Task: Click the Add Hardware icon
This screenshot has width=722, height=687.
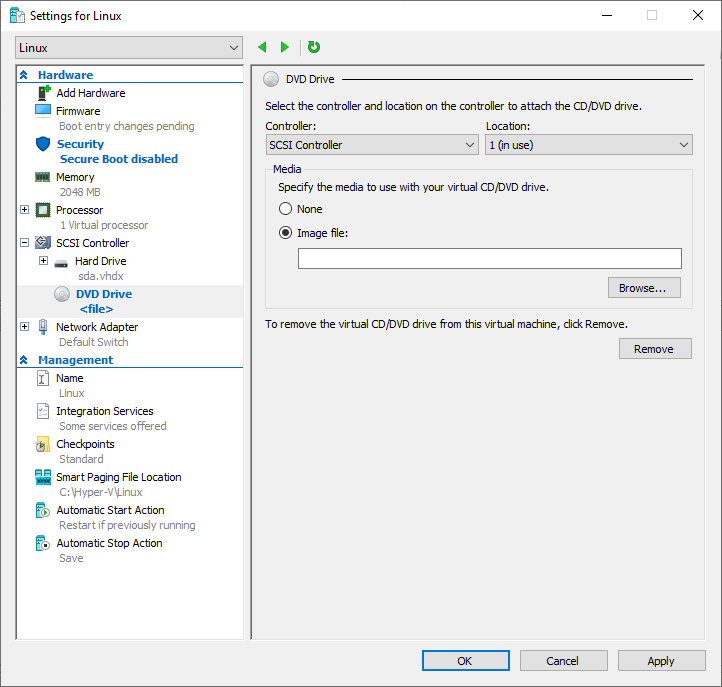Action: click(x=43, y=93)
